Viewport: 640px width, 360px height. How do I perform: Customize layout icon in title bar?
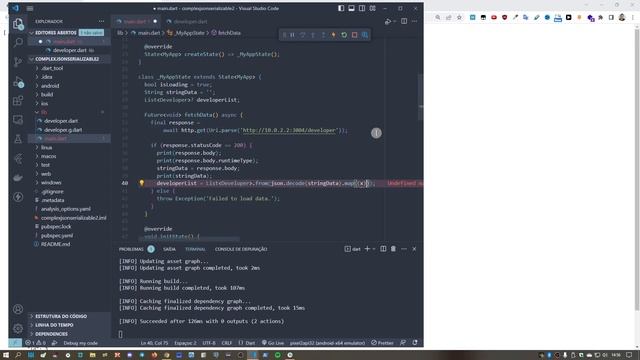(x=373, y=8)
